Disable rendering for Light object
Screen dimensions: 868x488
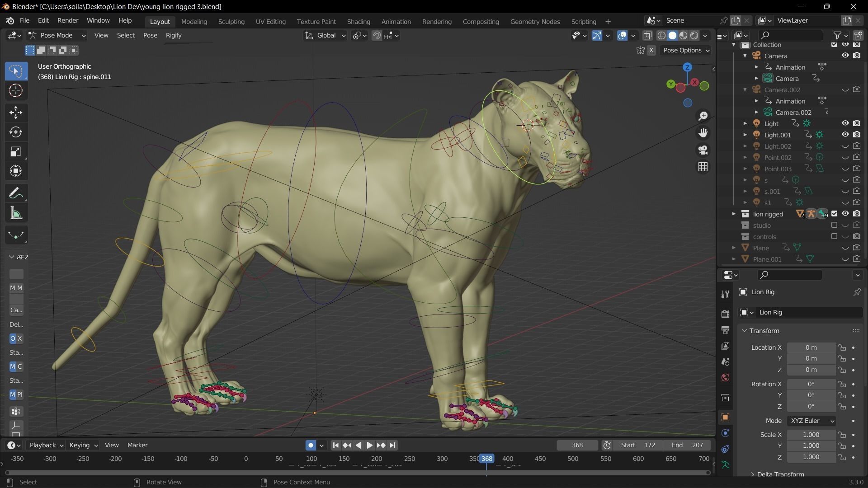click(x=857, y=123)
